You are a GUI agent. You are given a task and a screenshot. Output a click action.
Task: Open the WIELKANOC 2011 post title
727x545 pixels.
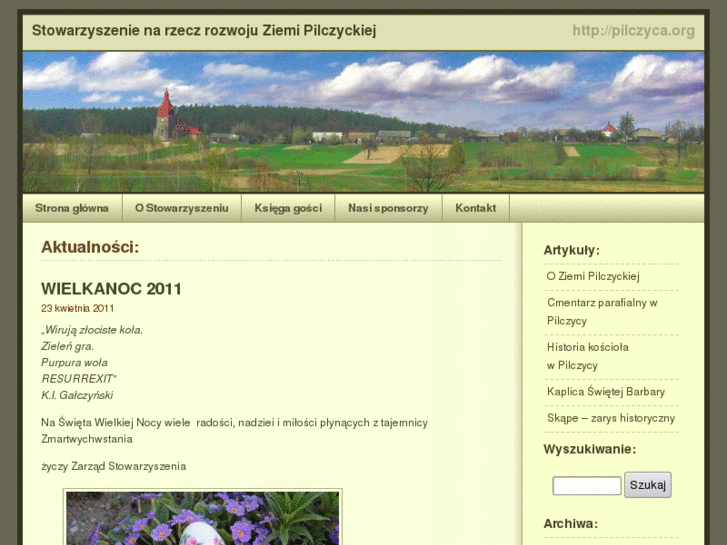click(x=111, y=289)
